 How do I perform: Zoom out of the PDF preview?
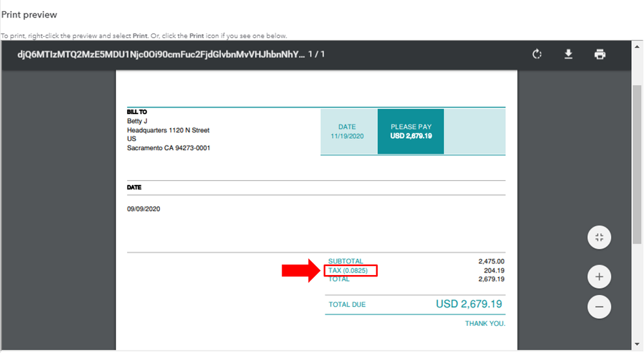[x=600, y=307]
